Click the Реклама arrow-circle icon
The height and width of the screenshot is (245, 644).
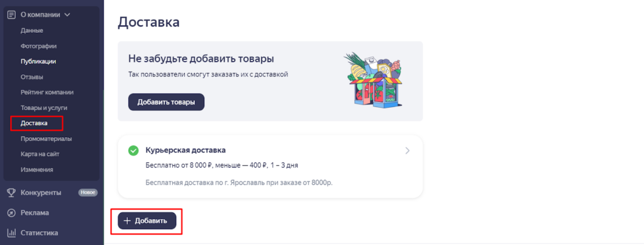(11, 212)
